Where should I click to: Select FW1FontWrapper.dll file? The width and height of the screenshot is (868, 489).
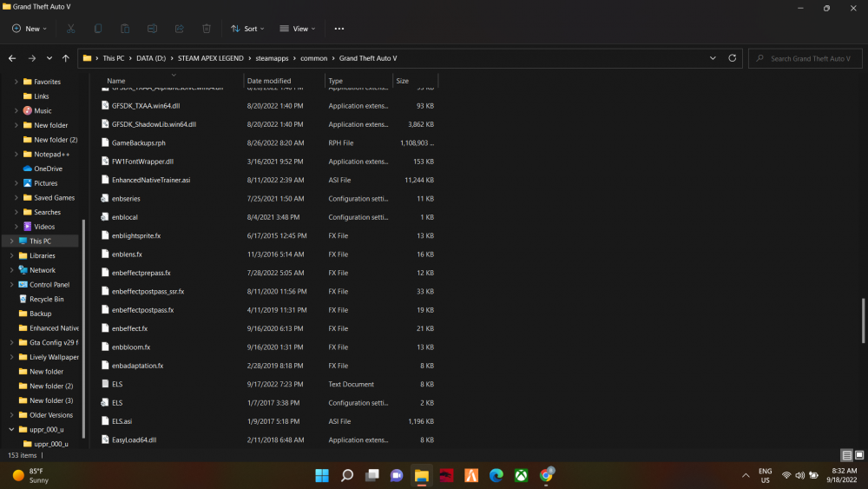click(143, 162)
